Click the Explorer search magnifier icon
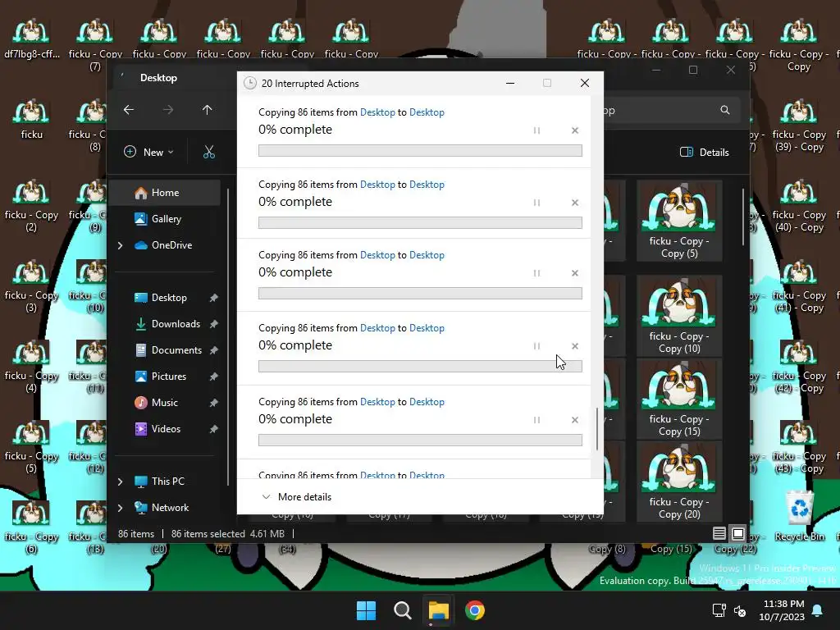 point(725,110)
